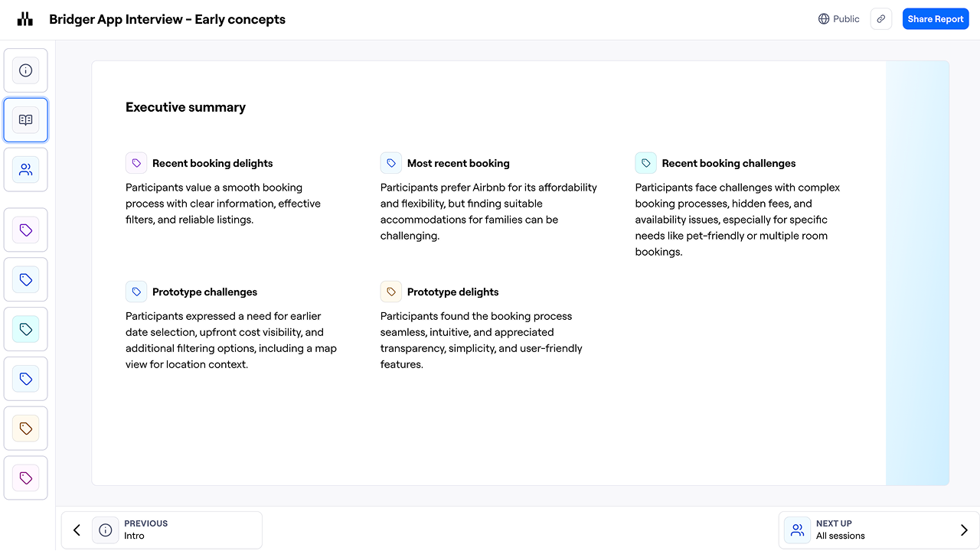
Task: Click the magenta tag icon at sidebar bottom
Action: 26,478
